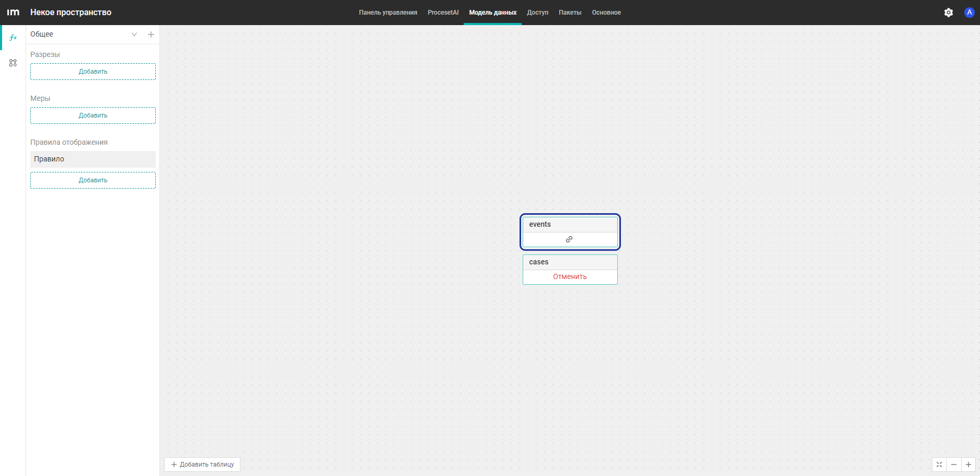Open the settings gear icon
The image size is (980, 476).
[949, 13]
